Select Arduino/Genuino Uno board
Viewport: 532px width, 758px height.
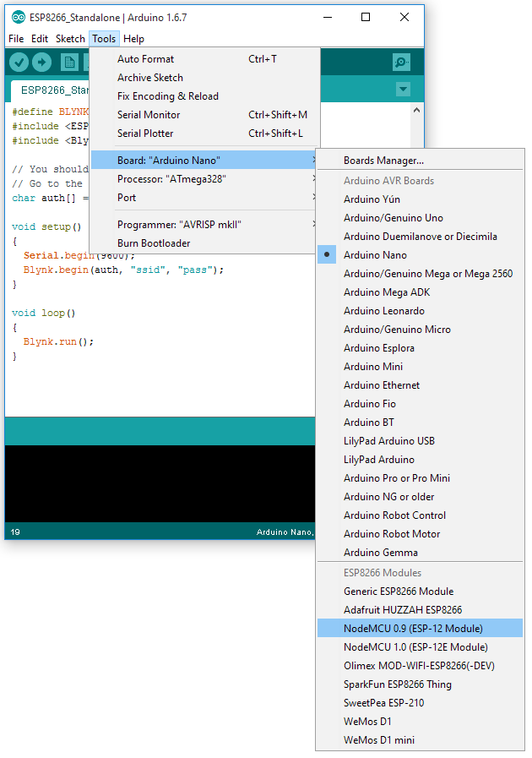pyautogui.click(x=420, y=217)
